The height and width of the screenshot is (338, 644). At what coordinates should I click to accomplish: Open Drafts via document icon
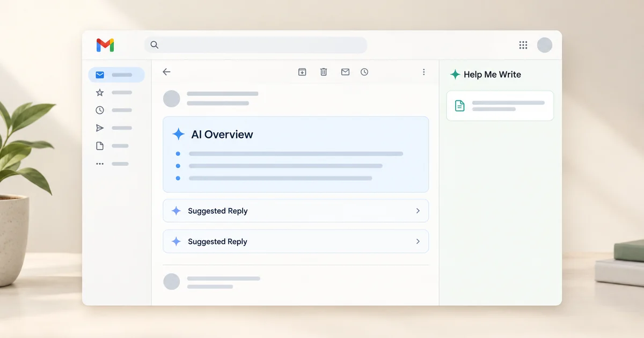click(x=100, y=146)
